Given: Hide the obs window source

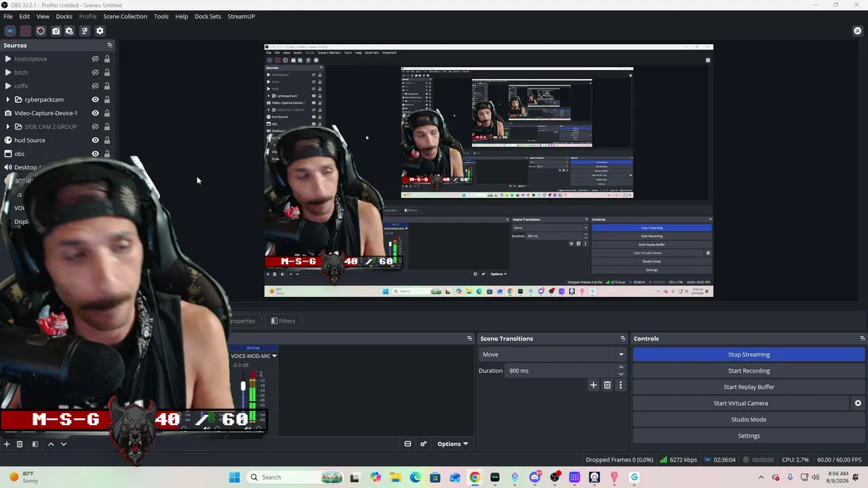Looking at the screenshot, I should pos(95,154).
